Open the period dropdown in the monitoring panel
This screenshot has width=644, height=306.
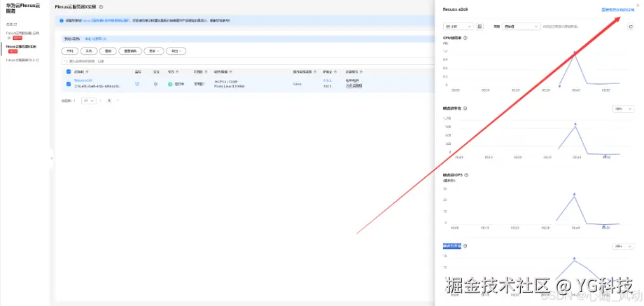521,27
